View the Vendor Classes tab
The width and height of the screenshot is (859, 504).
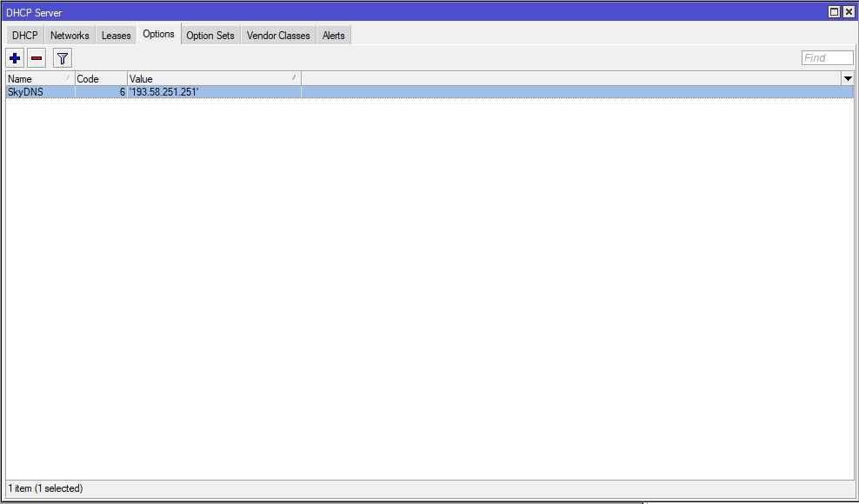point(278,35)
